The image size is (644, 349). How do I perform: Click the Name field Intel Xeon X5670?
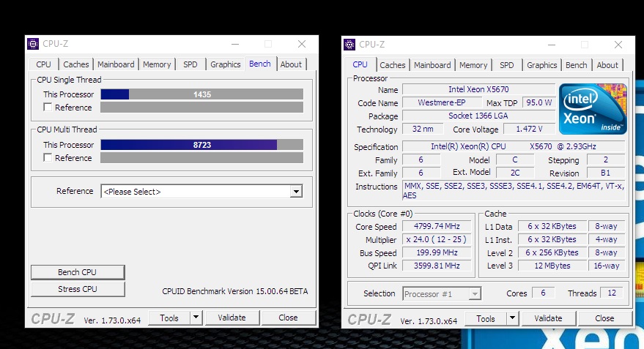coord(478,89)
